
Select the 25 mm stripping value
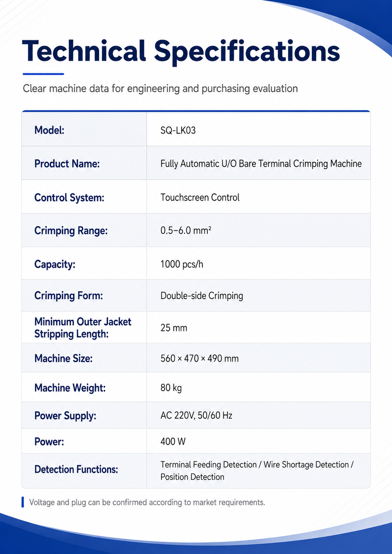point(174,328)
